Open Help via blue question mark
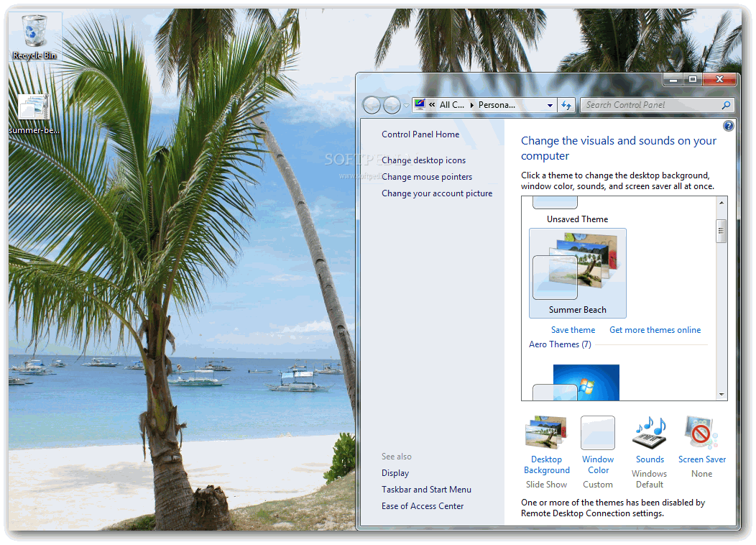756x545 pixels. tap(729, 126)
